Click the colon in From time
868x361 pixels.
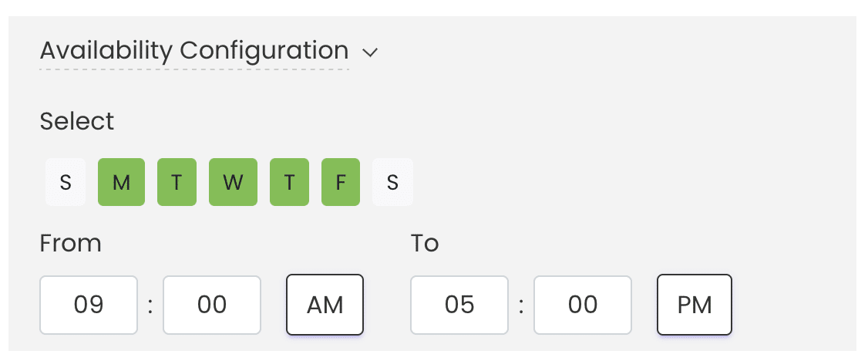[x=150, y=305]
